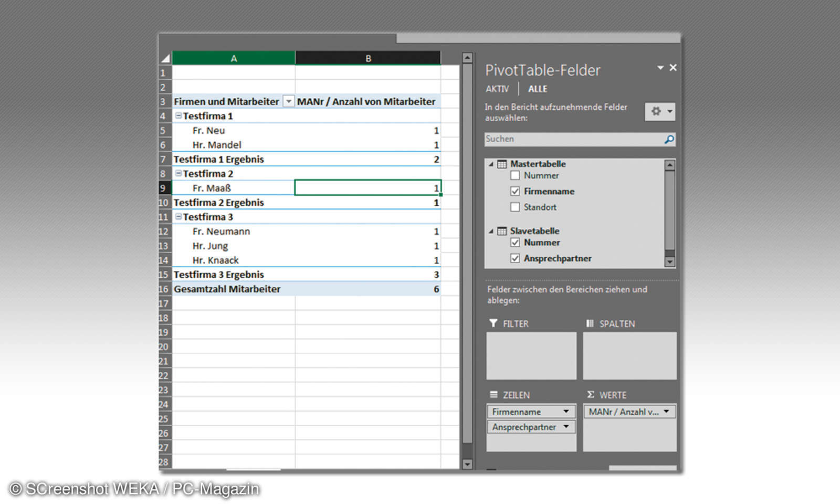840x504 pixels.
Task: Open the pane options arrow next to close
Action: (660, 68)
